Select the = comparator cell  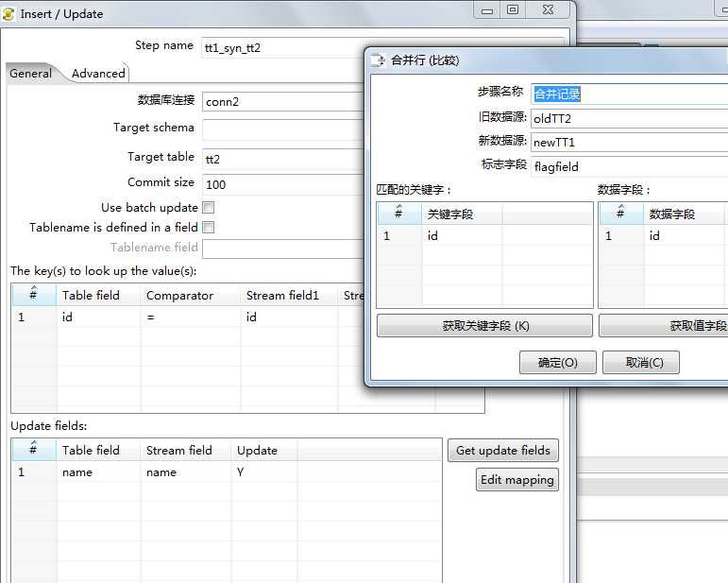(x=191, y=317)
